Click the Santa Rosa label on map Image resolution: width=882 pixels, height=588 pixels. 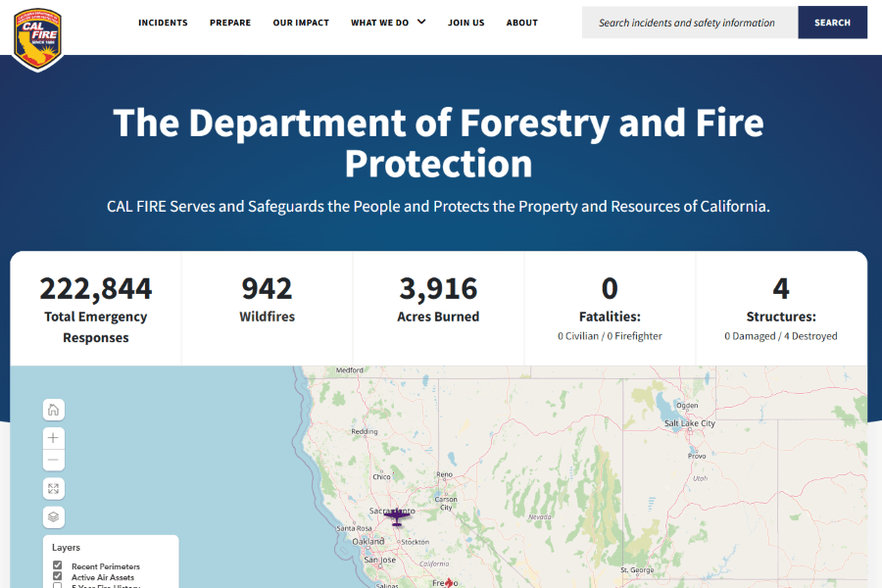(x=355, y=528)
